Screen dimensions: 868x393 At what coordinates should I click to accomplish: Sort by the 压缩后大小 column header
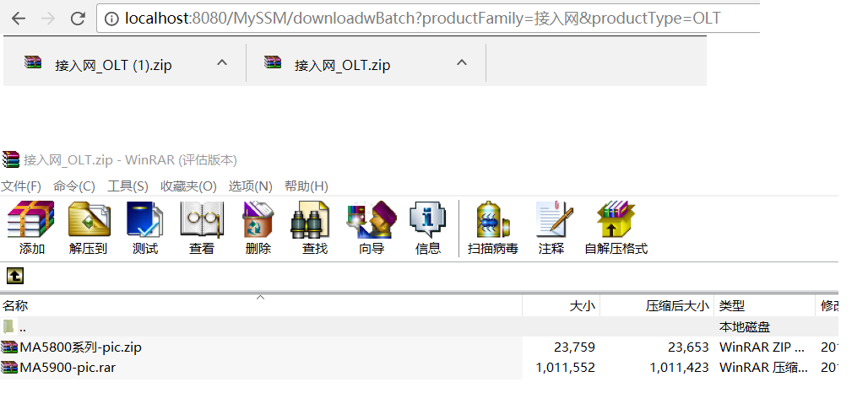pos(658,305)
